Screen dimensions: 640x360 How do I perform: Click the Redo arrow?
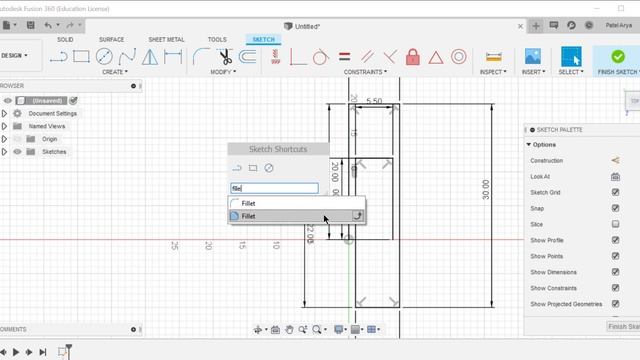70,25
